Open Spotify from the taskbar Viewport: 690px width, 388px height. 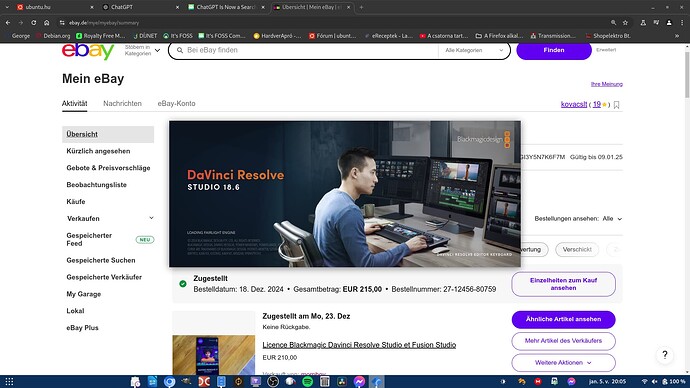(x=307, y=381)
